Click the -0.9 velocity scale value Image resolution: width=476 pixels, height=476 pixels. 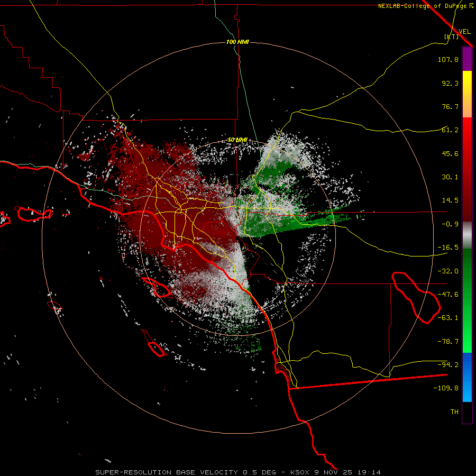pos(450,224)
